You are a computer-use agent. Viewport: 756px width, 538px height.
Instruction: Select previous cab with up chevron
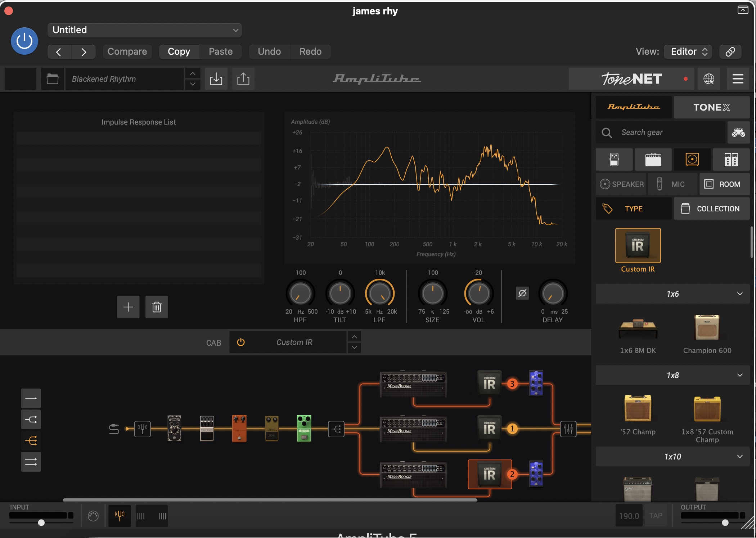click(354, 337)
